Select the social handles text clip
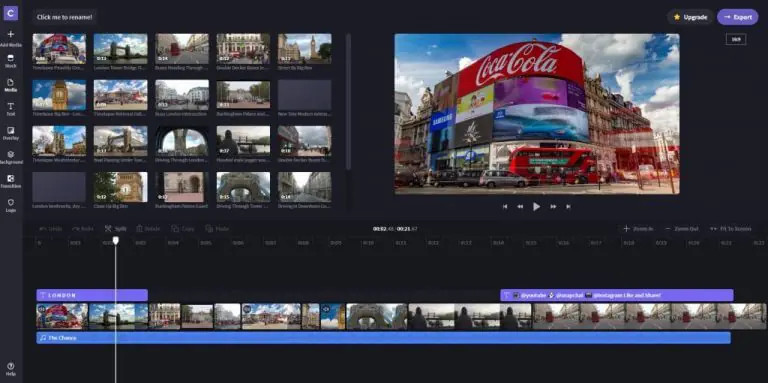The height and width of the screenshot is (383, 768). point(617,295)
